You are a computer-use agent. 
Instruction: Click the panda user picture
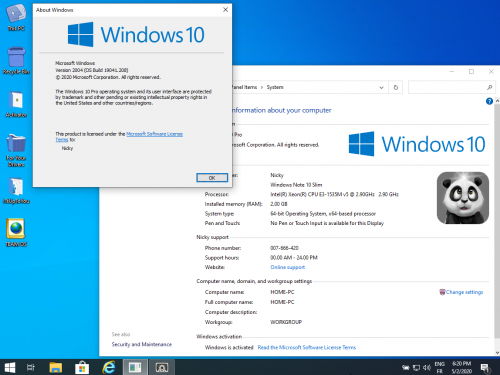(x=463, y=198)
